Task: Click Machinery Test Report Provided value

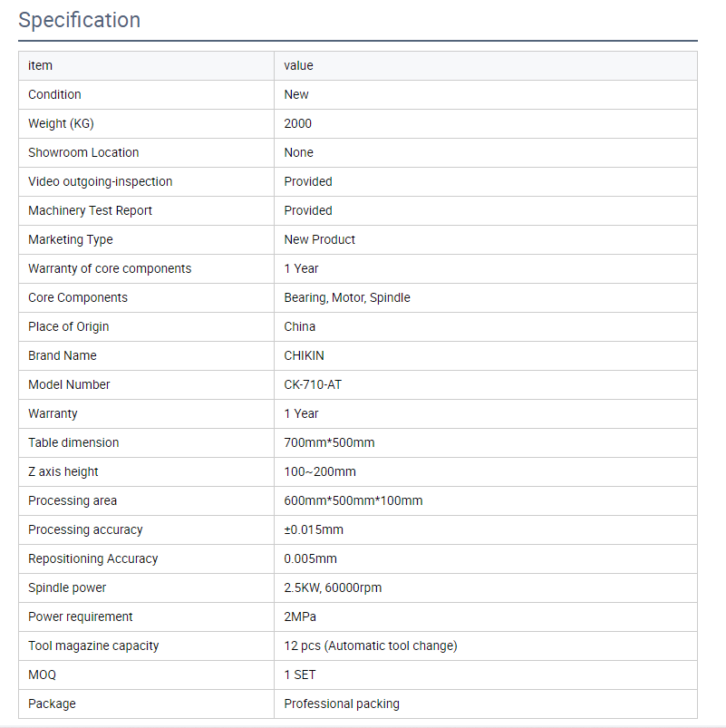Action: 308,210
